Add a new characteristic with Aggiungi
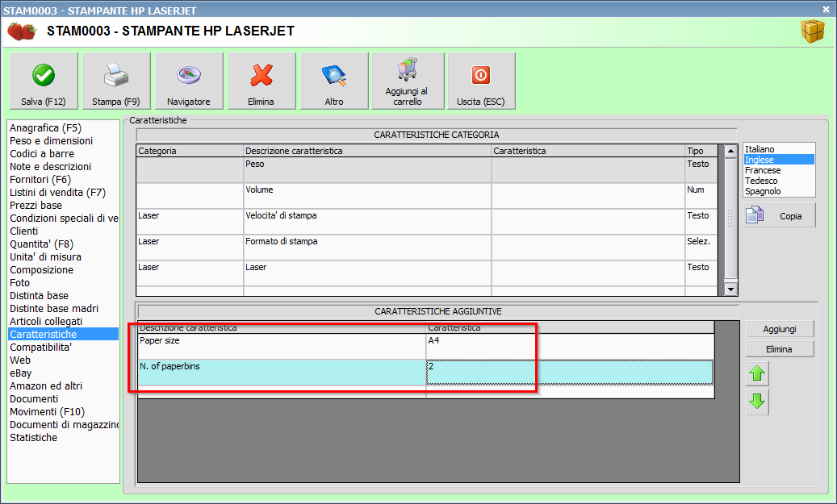837x504 pixels. pos(780,329)
